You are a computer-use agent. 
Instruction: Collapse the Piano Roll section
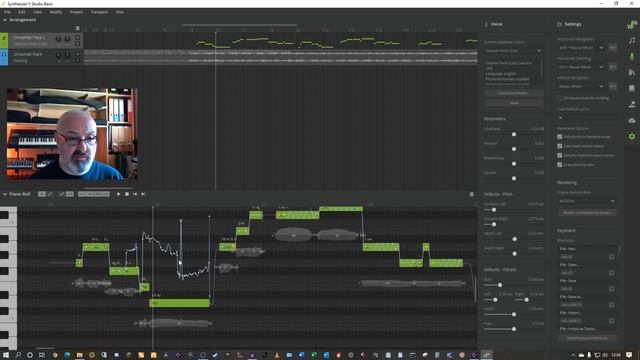point(5,194)
